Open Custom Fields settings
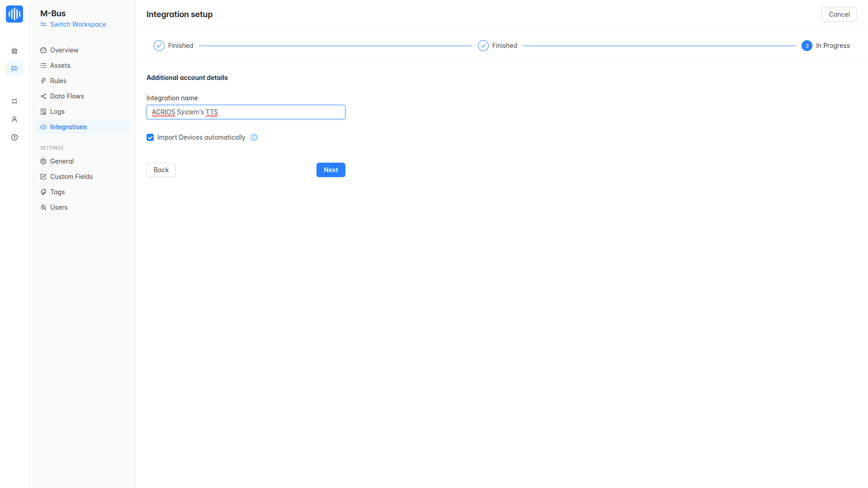This screenshot has height=488, width=868. coord(71,177)
